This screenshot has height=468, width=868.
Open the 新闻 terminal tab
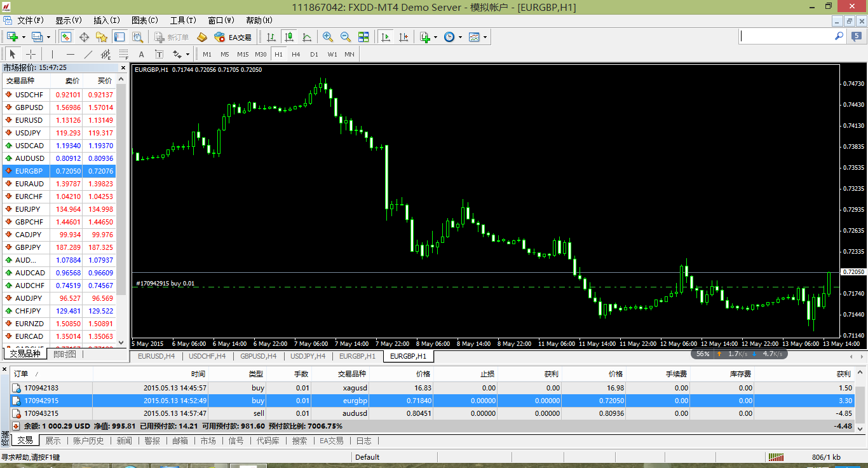(x=125, y=441)
